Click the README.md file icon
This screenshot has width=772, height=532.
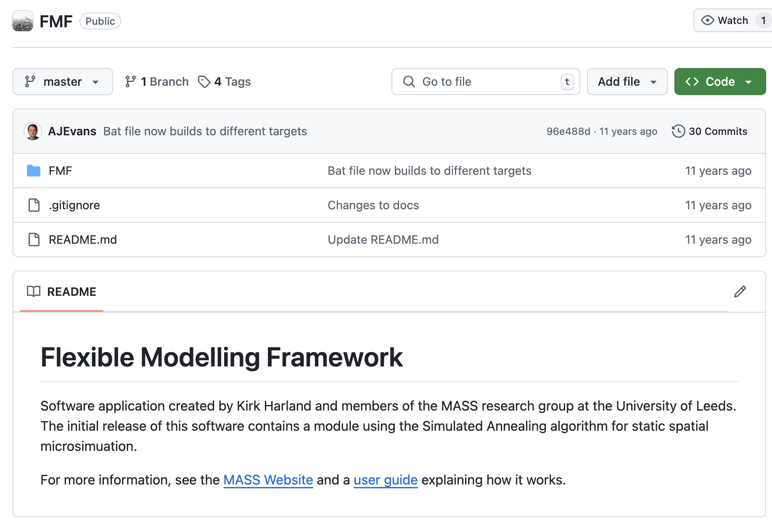34,240
